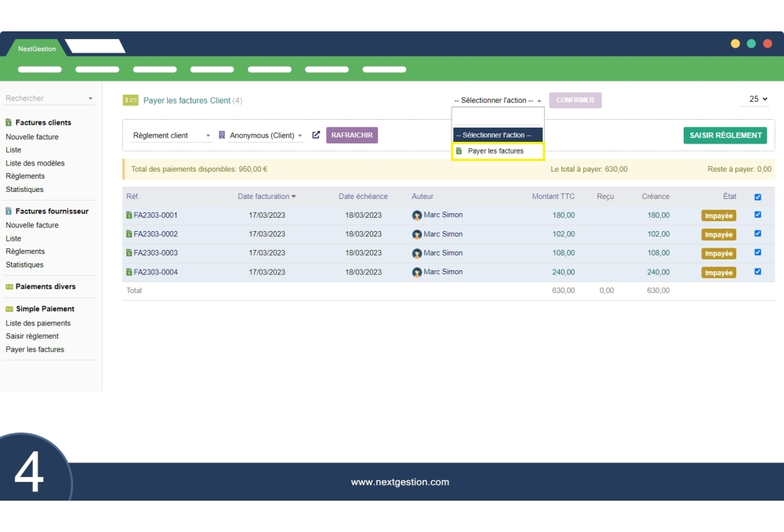Toggle the select-all checkbox in the table header
784x532 pixels.
click(757, 197)
